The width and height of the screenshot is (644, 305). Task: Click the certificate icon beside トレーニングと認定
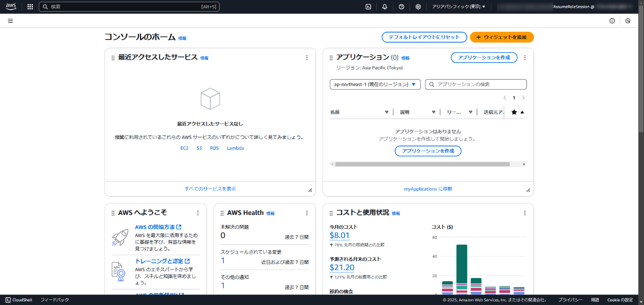point(119,271)
